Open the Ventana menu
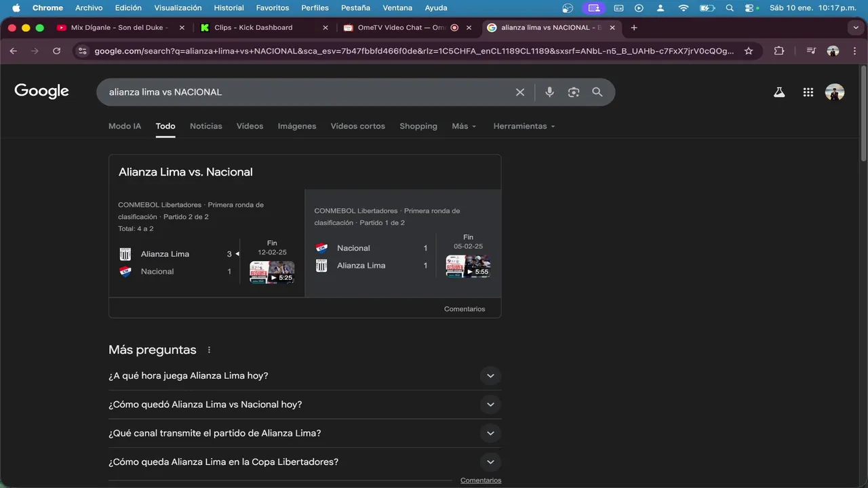 [x=397, y=8]
